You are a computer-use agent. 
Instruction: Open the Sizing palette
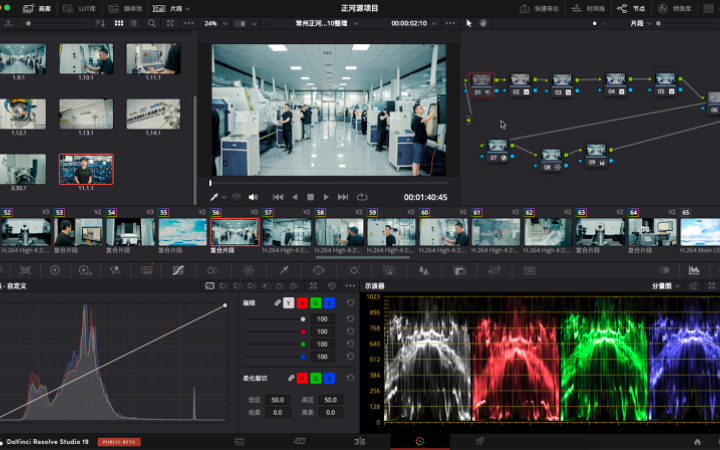(494, 270)
